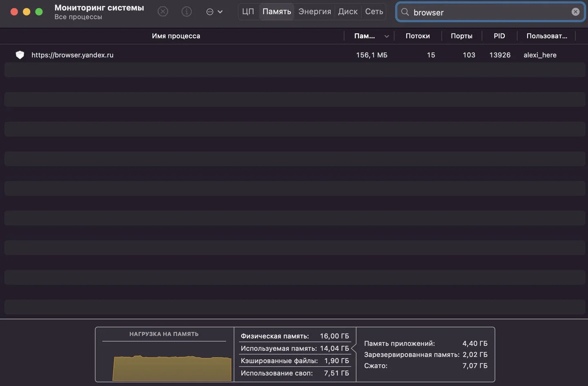This screenshot has height=386, width=588.
Task: Click the ports value 103
Action: point(469,55)
